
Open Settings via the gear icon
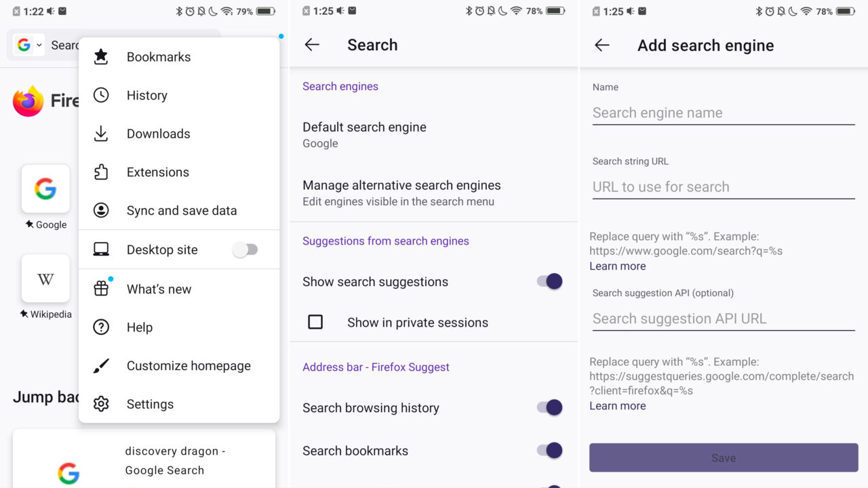tap(100, 404)
